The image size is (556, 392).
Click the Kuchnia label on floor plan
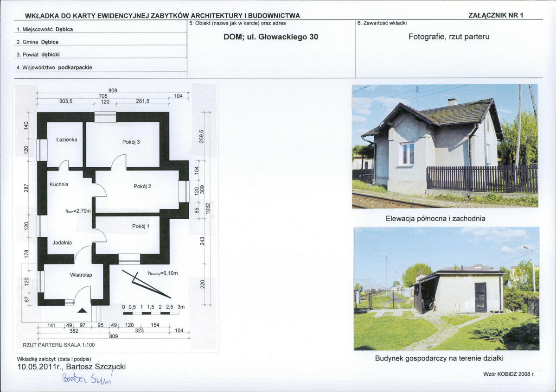[x=59, y=184]
